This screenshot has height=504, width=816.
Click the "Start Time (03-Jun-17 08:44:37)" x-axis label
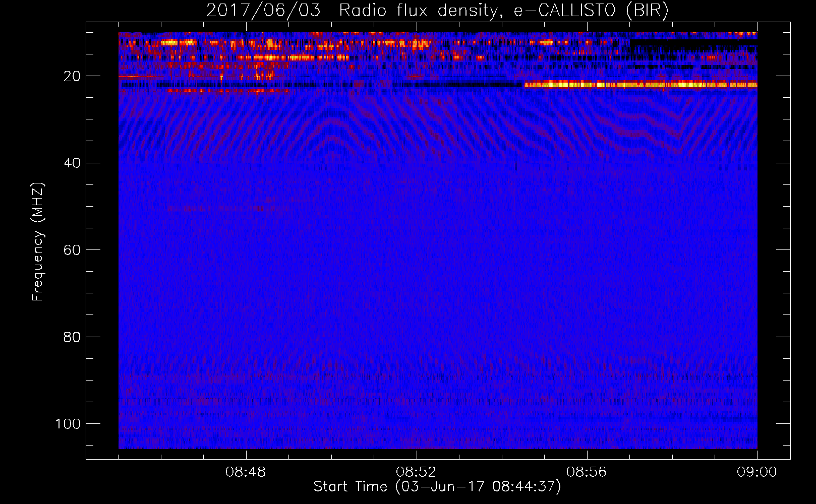pyautogui.click(x=437, y=487)
